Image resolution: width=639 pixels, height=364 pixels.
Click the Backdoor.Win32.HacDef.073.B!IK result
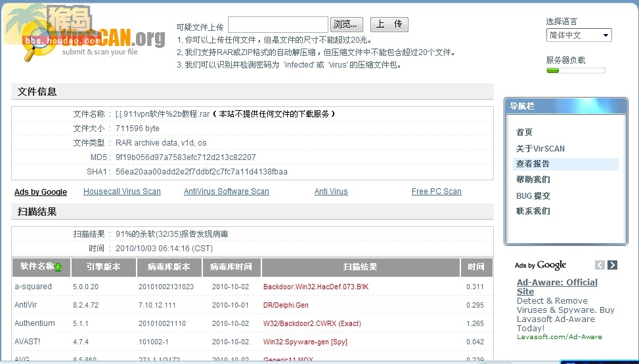(316, 287)
